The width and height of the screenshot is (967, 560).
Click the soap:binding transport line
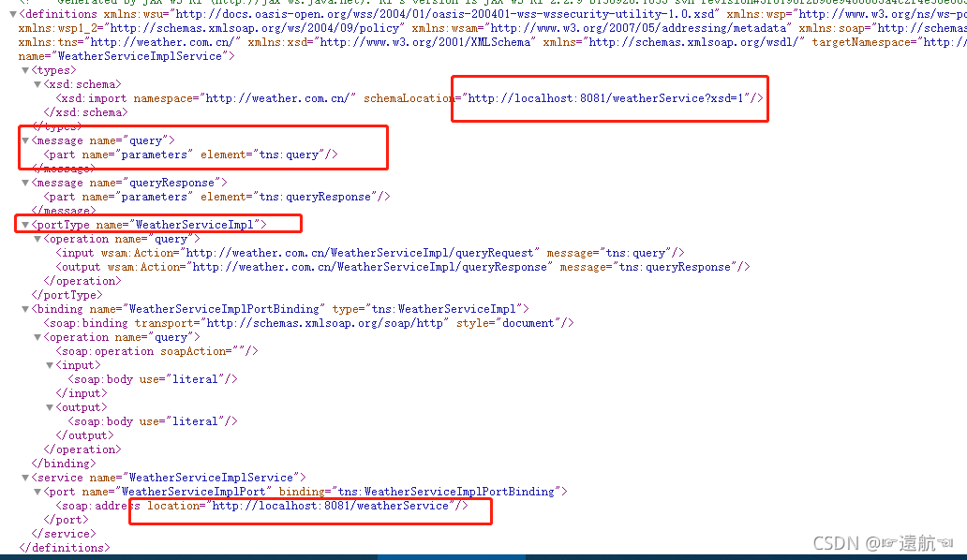[308, 323]
